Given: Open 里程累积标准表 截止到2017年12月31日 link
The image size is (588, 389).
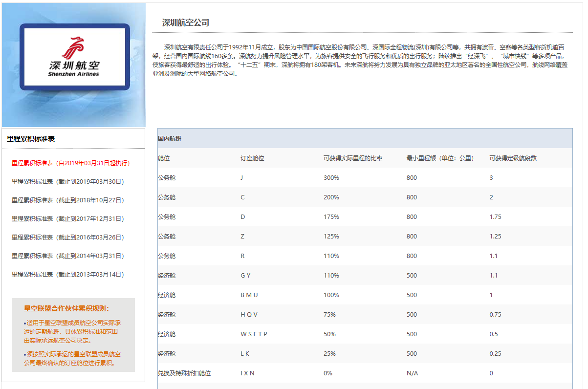Looking at the screenshot, I should [x=68, y=218].
